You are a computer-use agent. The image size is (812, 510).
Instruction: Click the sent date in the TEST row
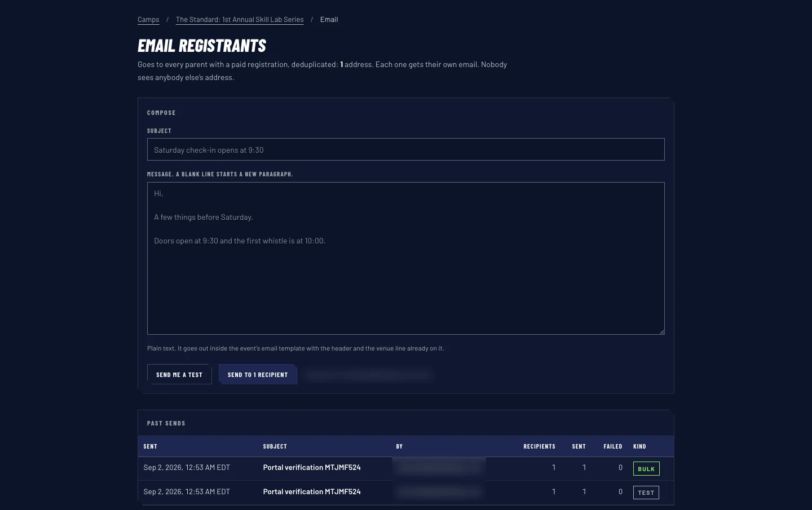(187, 492)
